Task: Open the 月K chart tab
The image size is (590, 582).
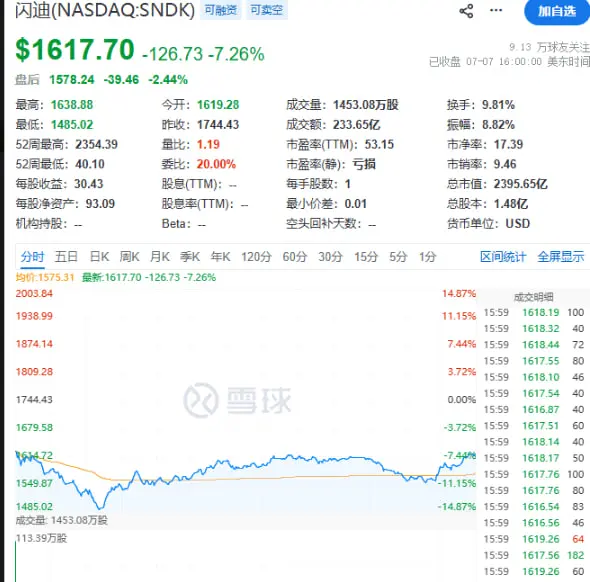Action: [160, 257]
